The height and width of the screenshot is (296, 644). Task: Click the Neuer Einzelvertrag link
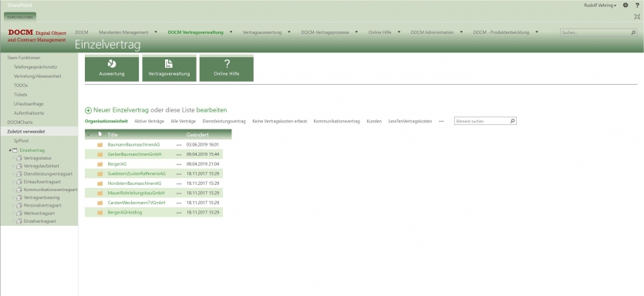[x=121, y=110]
